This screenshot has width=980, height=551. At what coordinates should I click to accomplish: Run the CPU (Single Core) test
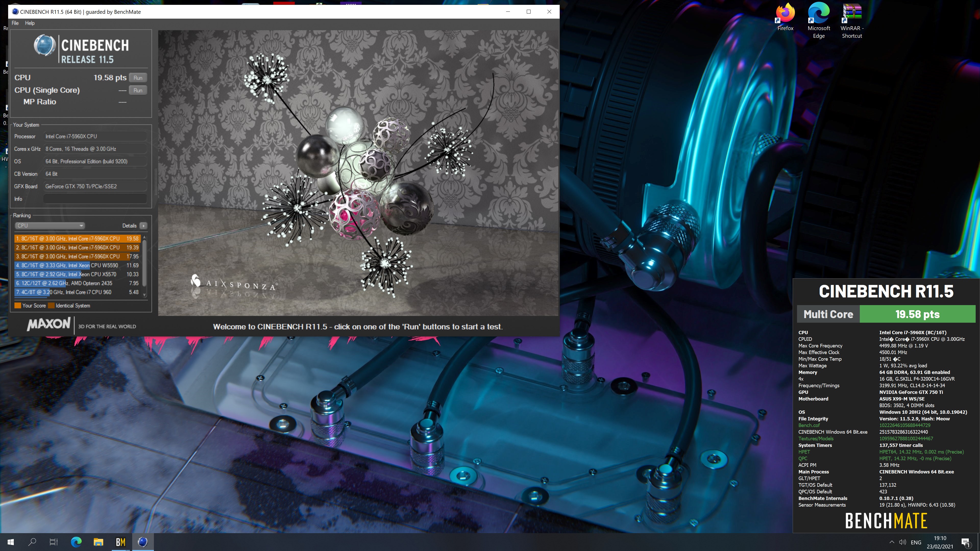138,90
